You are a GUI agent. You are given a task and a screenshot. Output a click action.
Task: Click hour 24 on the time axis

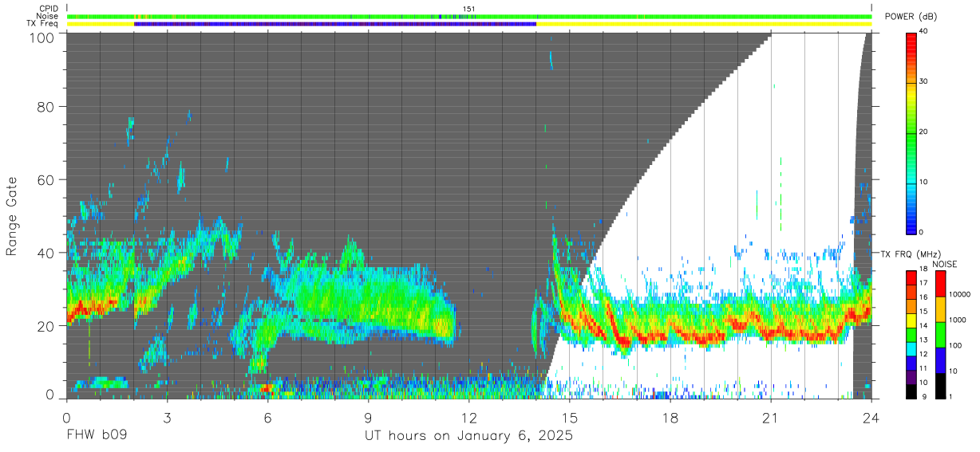(x=871, y=418)
